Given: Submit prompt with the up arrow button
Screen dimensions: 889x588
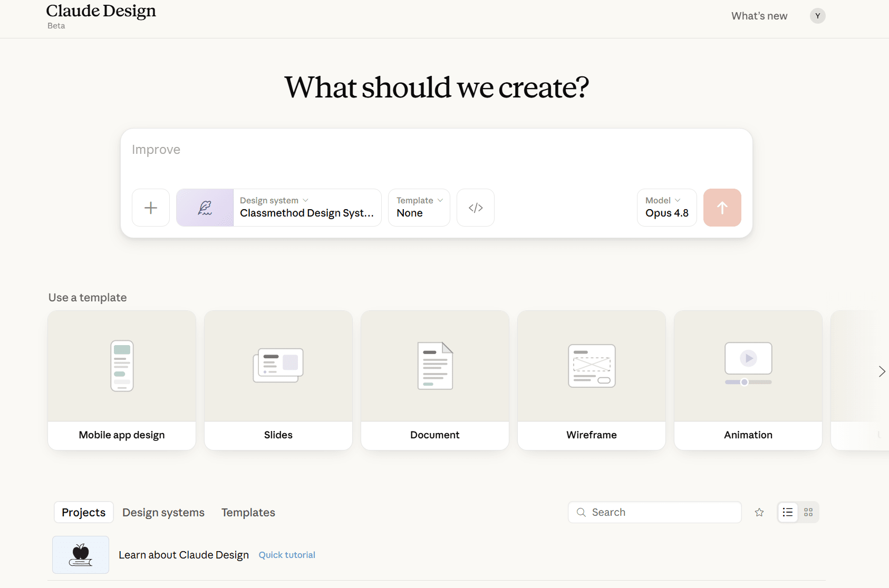Looking at the screenshot, I should (722, 208).
